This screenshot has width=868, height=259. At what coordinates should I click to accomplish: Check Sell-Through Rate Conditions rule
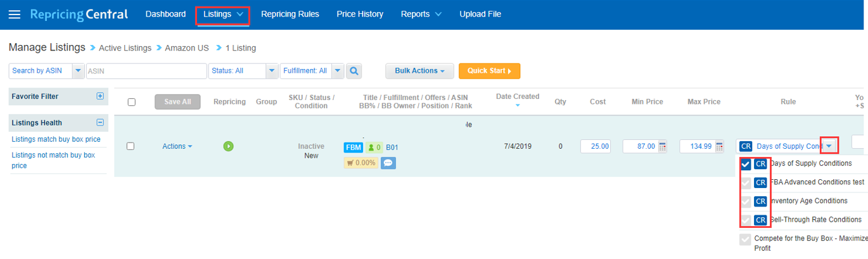click(x=746, y=220)
